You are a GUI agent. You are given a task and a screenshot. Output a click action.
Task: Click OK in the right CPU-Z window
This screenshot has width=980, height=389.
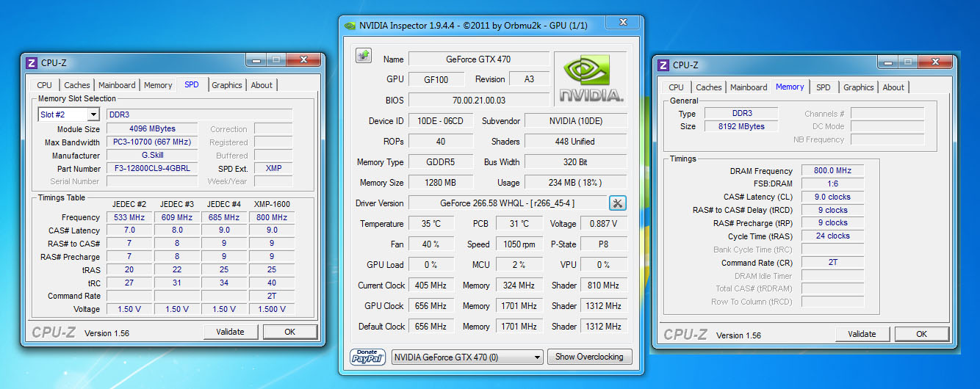[921, 334]
